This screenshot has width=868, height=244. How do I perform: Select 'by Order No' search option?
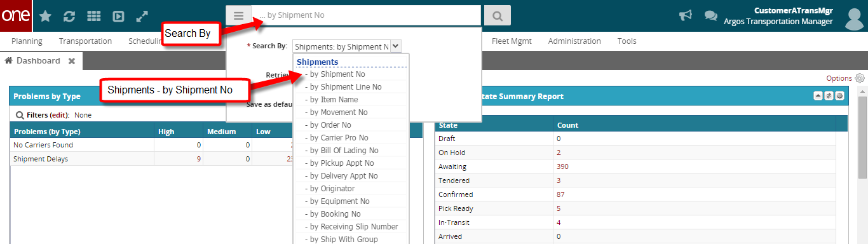coord(328,125)
